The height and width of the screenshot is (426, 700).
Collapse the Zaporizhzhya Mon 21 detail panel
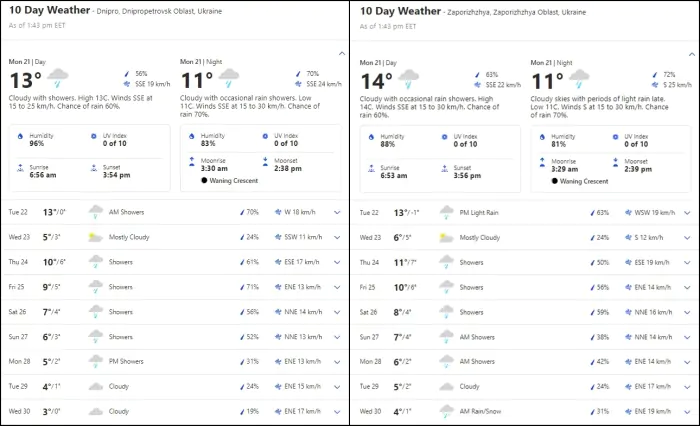tap(689, 52)
